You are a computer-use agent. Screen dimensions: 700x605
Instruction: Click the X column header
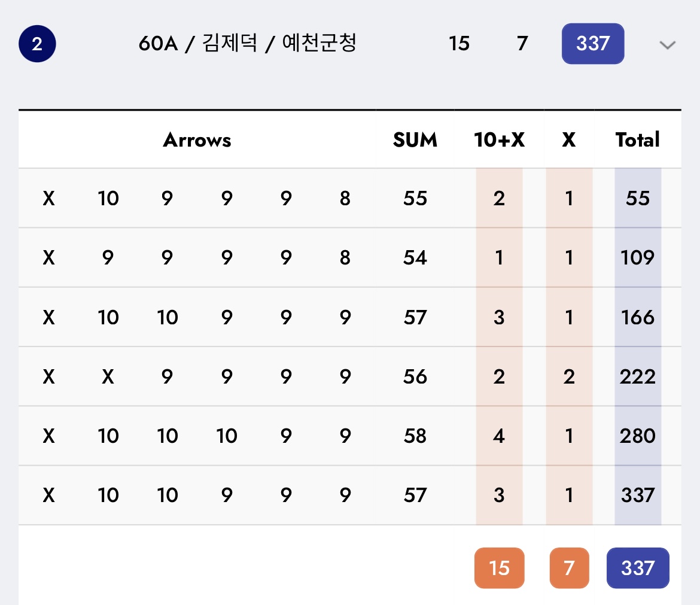point(568,140)
